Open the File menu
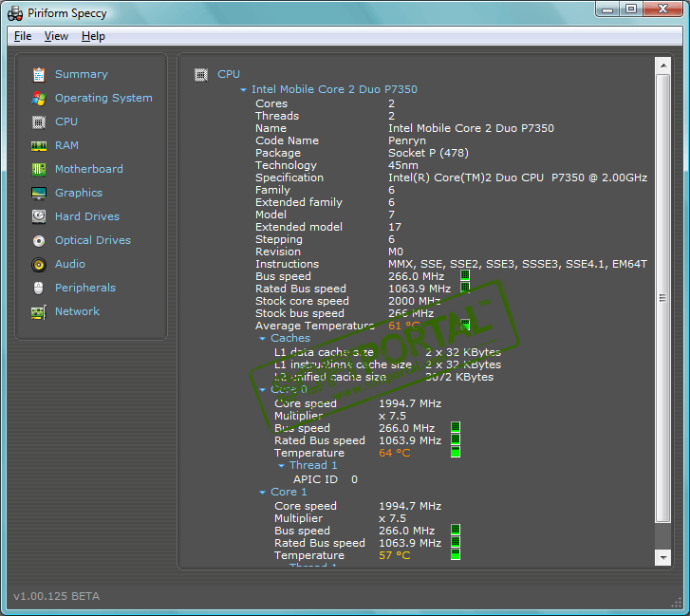690x616 pixels. 23,36
